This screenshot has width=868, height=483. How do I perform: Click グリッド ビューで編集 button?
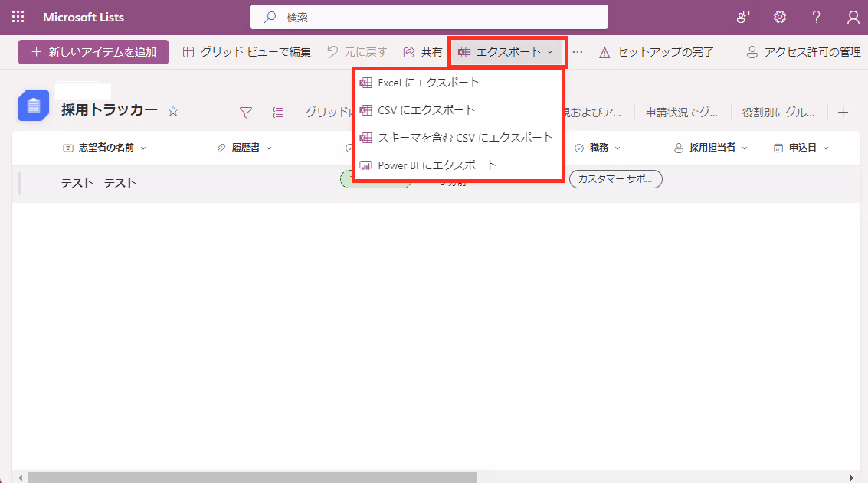(x=247, y=52)
